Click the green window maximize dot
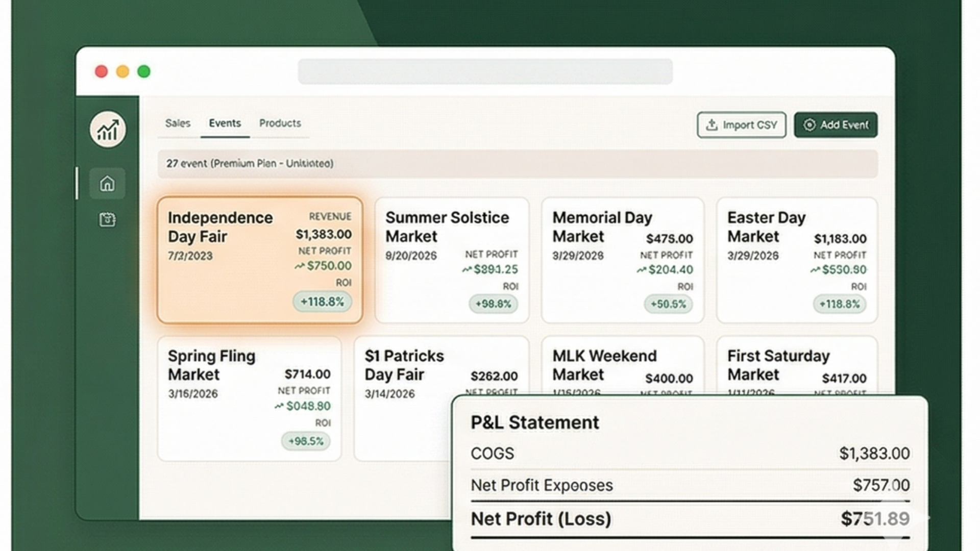The image size is (980, 551). tap(144, 71)
